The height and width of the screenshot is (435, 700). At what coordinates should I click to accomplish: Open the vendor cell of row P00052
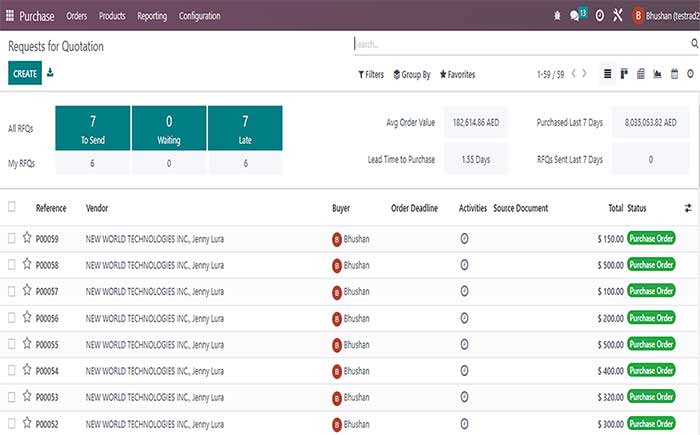point(154,424)
